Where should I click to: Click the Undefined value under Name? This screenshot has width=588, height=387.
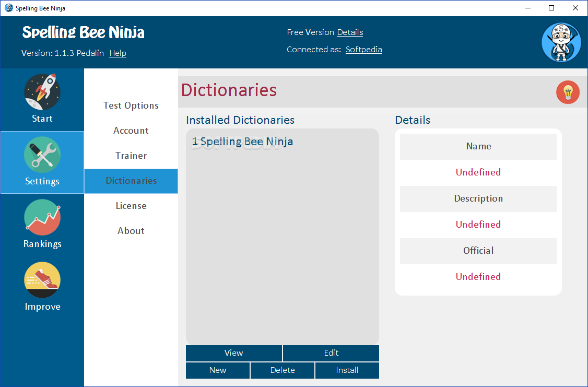[x=478, y=172]
